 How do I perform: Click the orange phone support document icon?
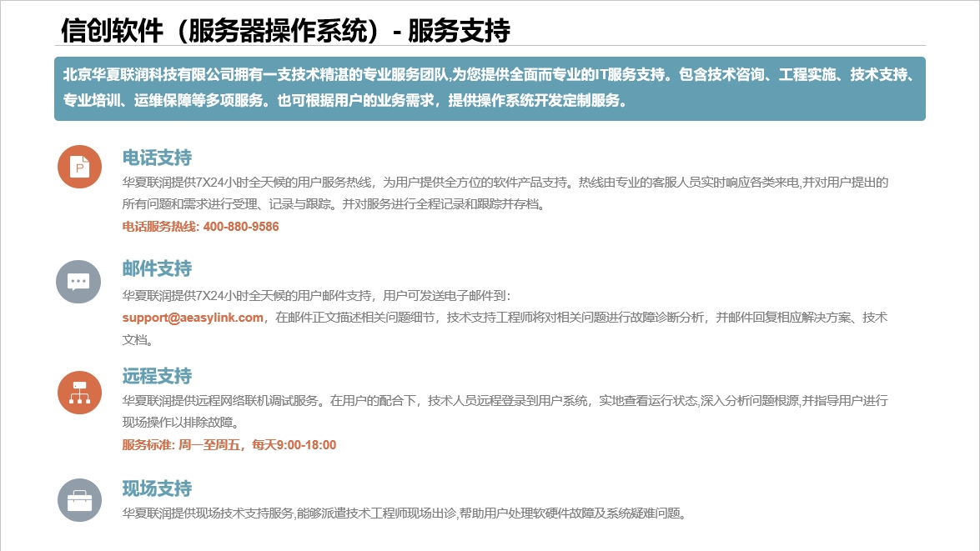pyautogui.click(x=79, y=167)
